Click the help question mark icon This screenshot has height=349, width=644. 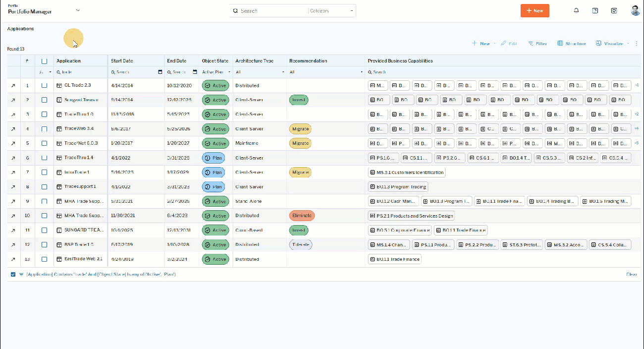tap(595, 10)
